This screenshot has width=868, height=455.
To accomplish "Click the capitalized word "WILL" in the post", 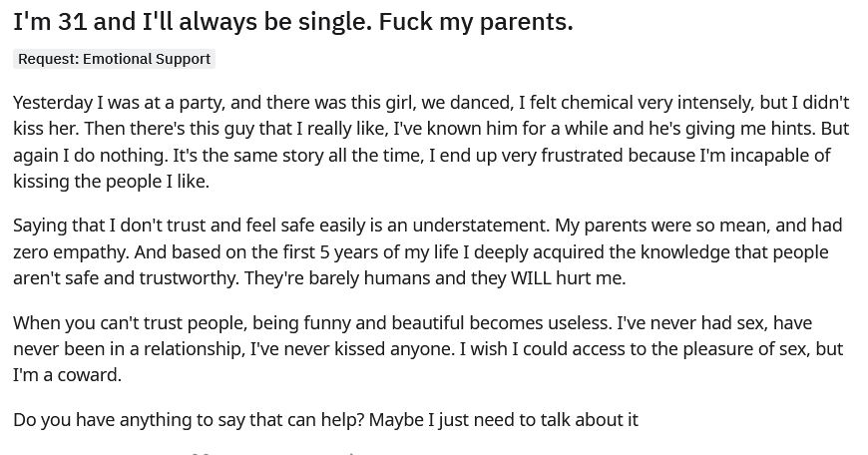I will click(538, 278).
